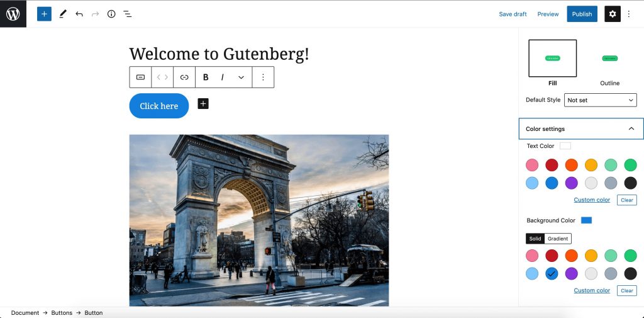The image size is (644, 318).
Task: Open the three-dot block options menu
Action: 264,77
